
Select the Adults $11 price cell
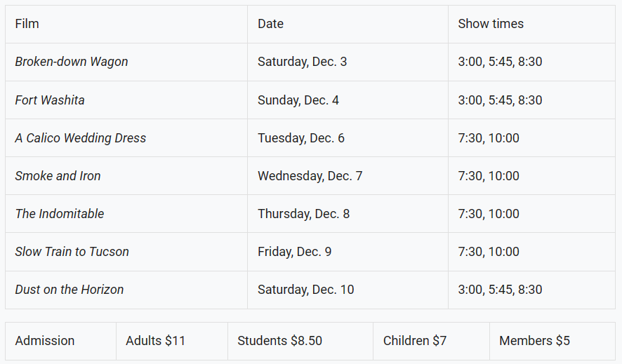tap(155, 341)
